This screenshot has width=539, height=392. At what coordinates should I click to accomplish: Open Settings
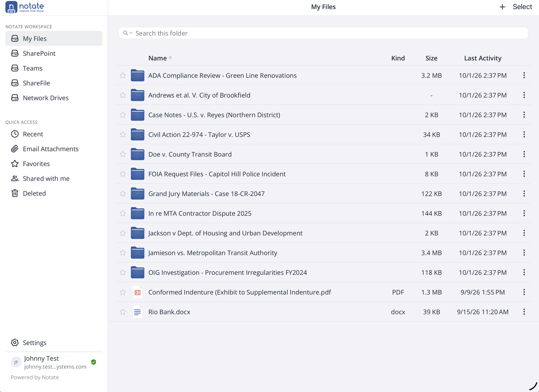click(54, 342)
